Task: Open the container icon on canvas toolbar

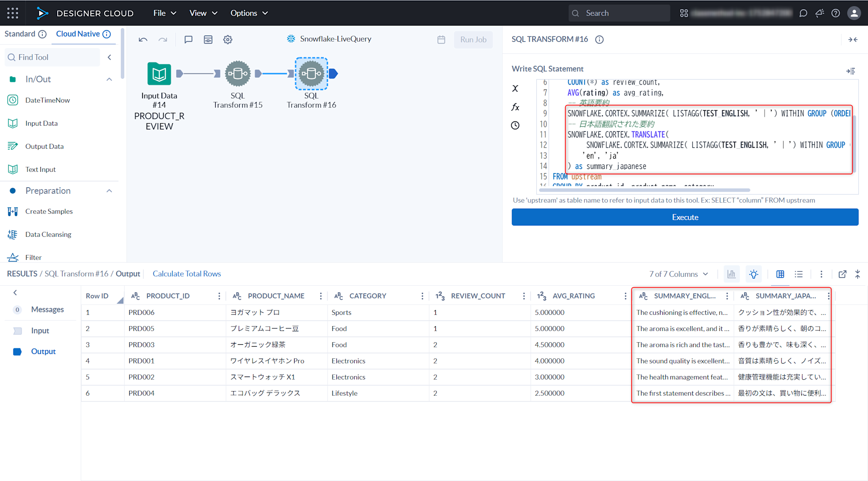Action: point(208,39)
